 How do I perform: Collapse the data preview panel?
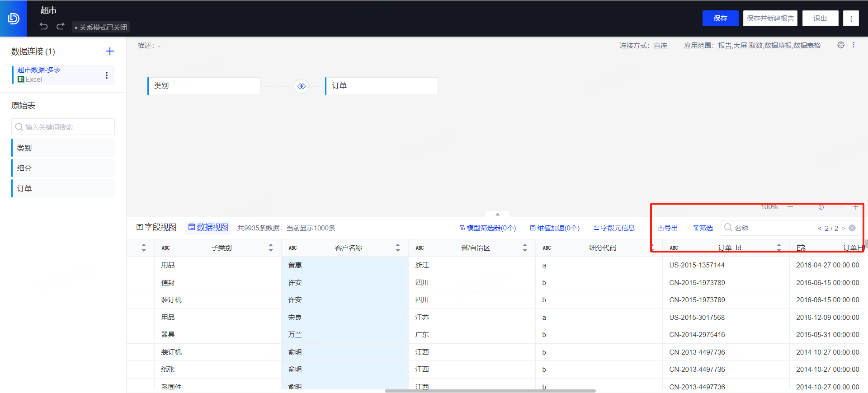point(497,214)
